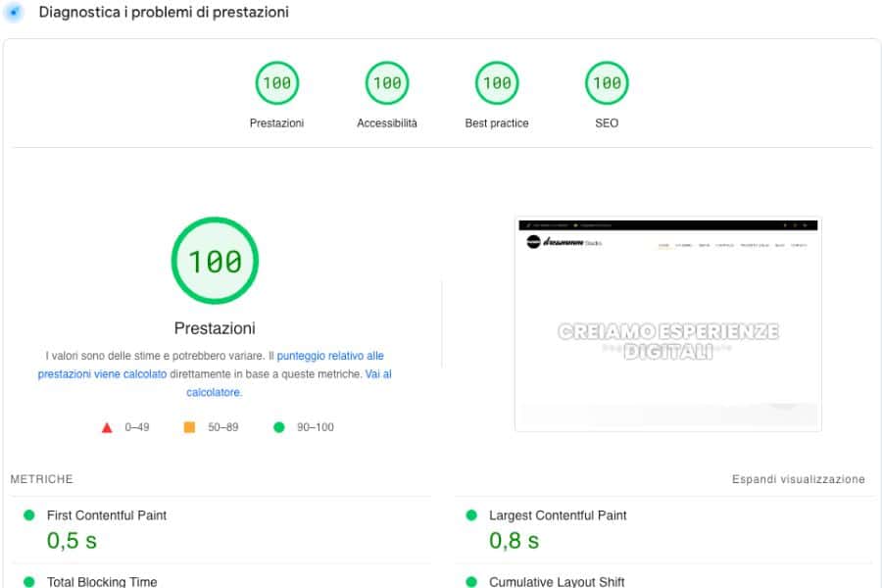Screen dimensions: 882x588
Task: Click the Accessibilità score circle
Action: 387,82
